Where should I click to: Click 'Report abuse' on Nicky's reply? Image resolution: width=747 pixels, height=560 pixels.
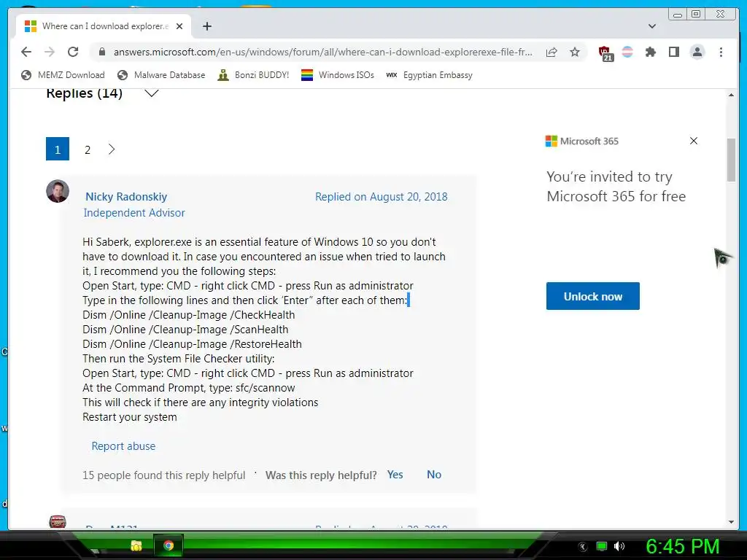click(x=123, y=446)
